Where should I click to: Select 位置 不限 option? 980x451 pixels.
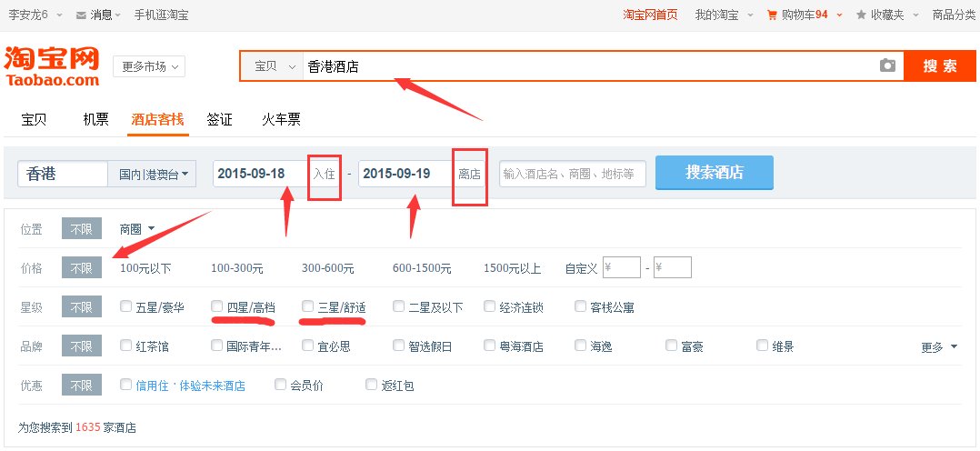point(81,229)
